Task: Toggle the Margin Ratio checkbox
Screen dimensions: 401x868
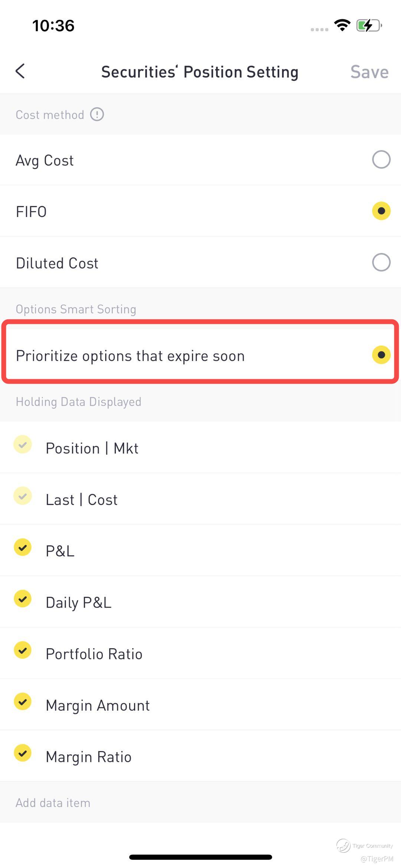Action: tap(23, 753)
